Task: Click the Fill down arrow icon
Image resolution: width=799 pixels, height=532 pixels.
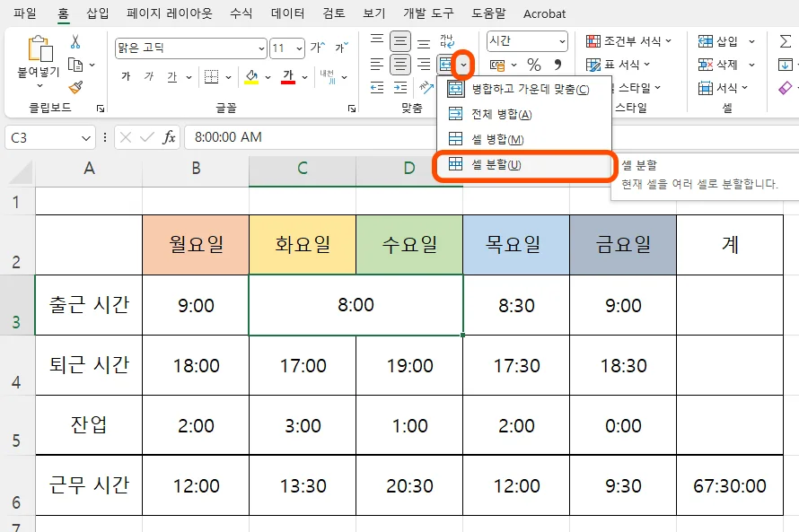Action: [785, 65]
